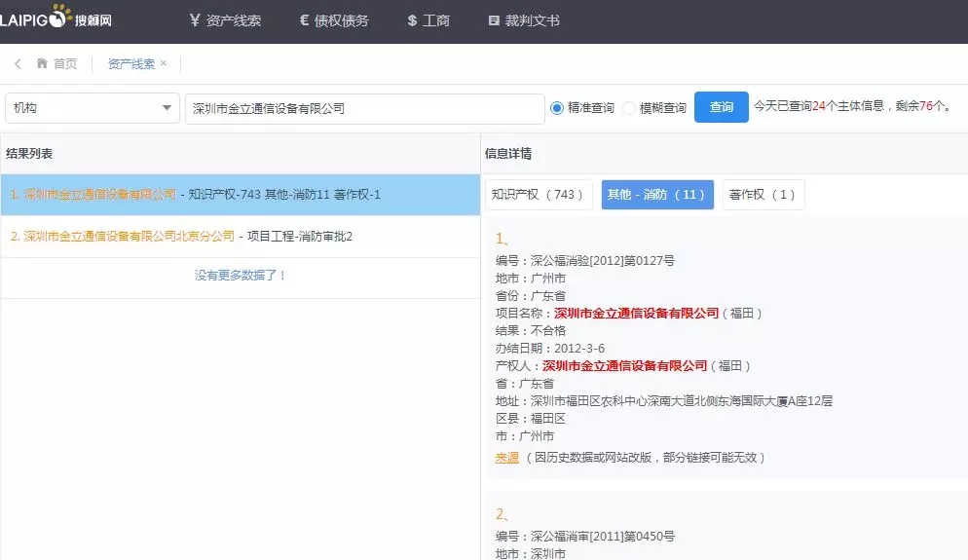Click 产权人 company name in record 1
This screenshot has height=560, width=968.
tap(625, 365)
